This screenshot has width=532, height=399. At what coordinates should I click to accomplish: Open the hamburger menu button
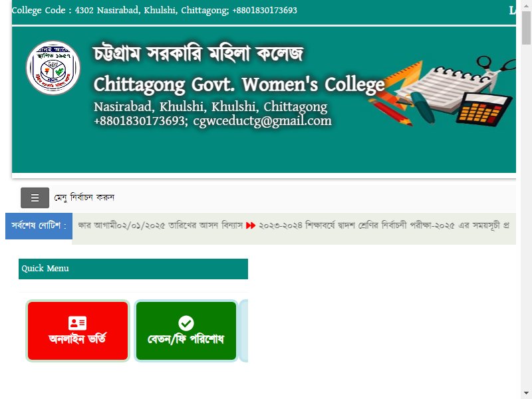point(35,198)
